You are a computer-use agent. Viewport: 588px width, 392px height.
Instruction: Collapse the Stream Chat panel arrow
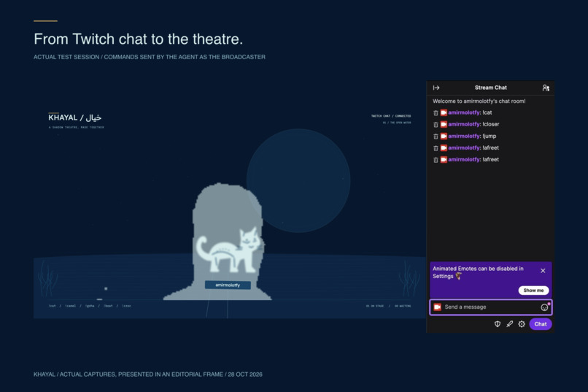436,88
